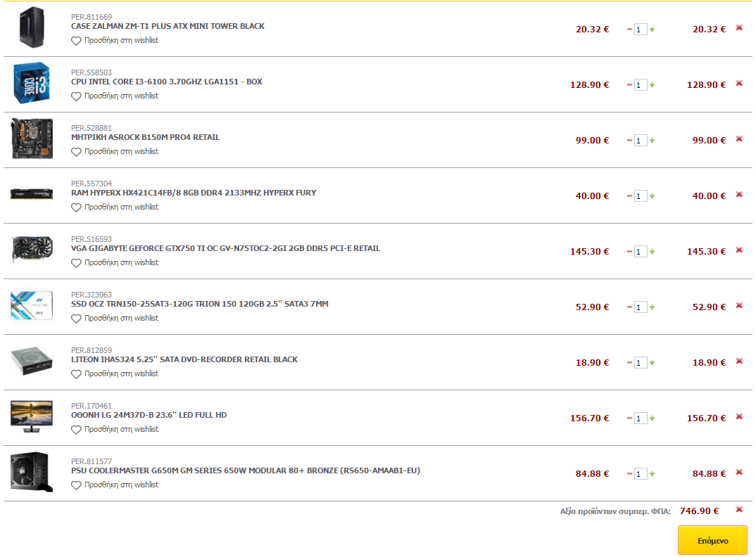This screenshot has width=756, height=557.
Task: Increase quantity of CoolerMaster PSU
Action: coord(653,473)
